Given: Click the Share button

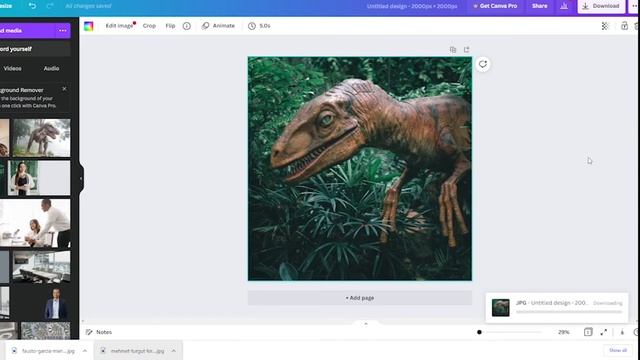Looking at the screenshot, I should 539,6.
